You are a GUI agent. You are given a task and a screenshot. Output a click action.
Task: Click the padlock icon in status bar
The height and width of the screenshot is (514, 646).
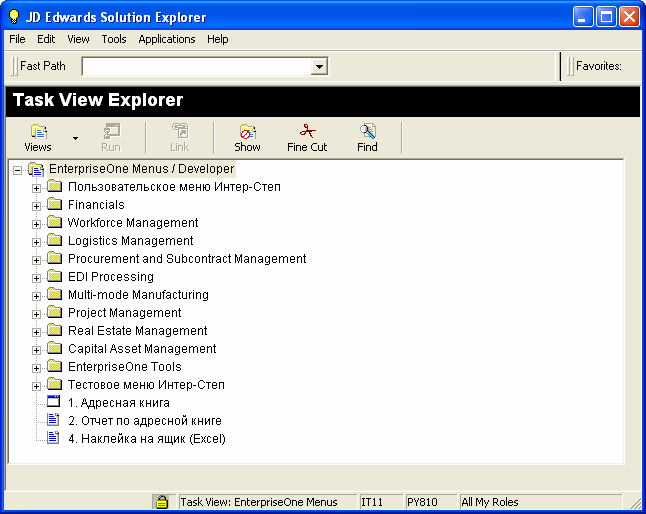(x=162, y=502)
